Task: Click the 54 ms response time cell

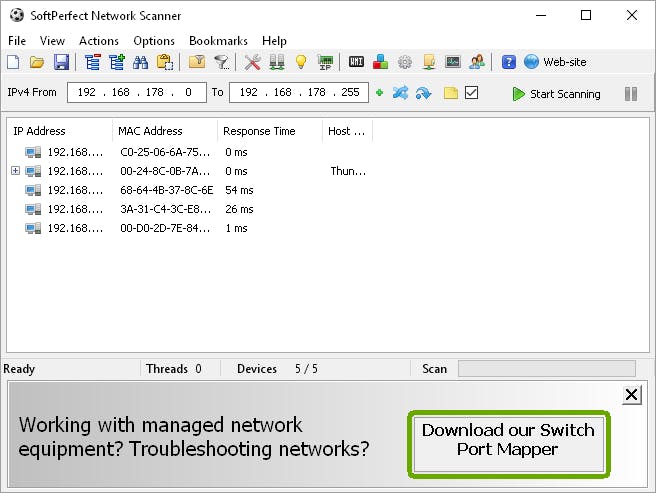Action: point(239,190)
